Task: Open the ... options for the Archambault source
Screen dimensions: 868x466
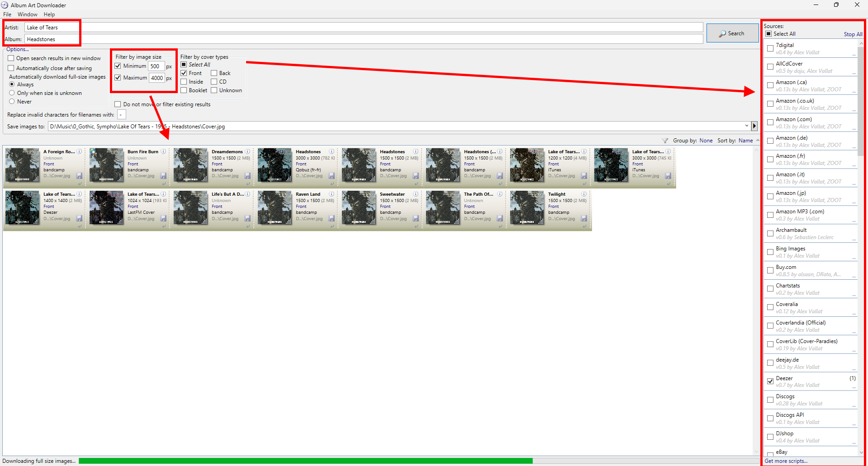Action: tap(854, 239)
